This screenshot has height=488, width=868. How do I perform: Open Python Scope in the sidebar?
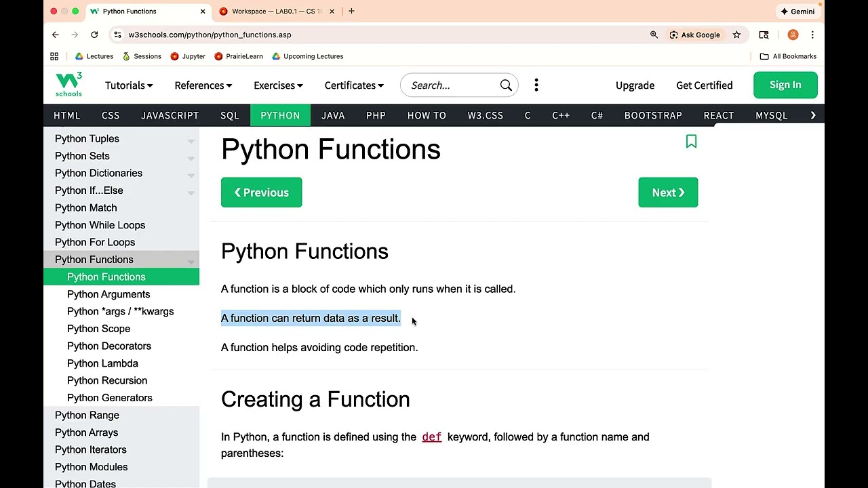[98, 329]
